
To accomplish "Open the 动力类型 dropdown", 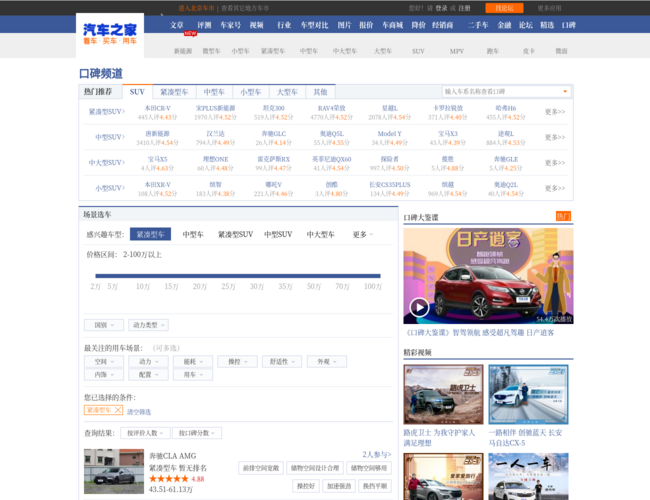I will pyautogui.click(x=148, y=325).
